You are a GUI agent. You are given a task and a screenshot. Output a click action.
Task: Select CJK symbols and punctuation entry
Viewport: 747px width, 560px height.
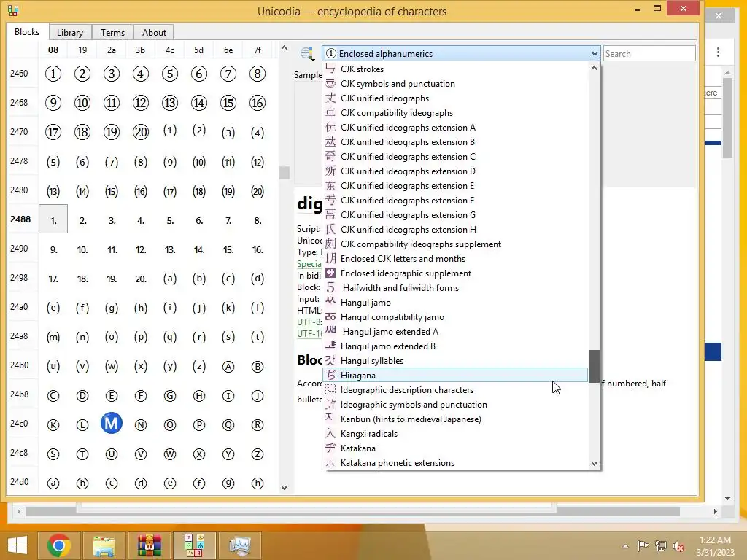pyautogui.click(x=455, y=84)
